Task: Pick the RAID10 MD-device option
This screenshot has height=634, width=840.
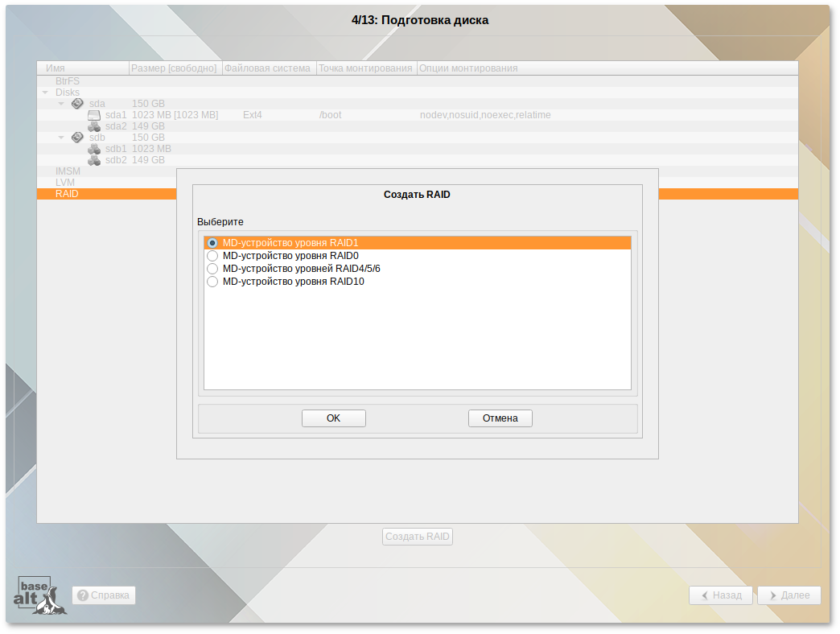Action: click(212, 282)
